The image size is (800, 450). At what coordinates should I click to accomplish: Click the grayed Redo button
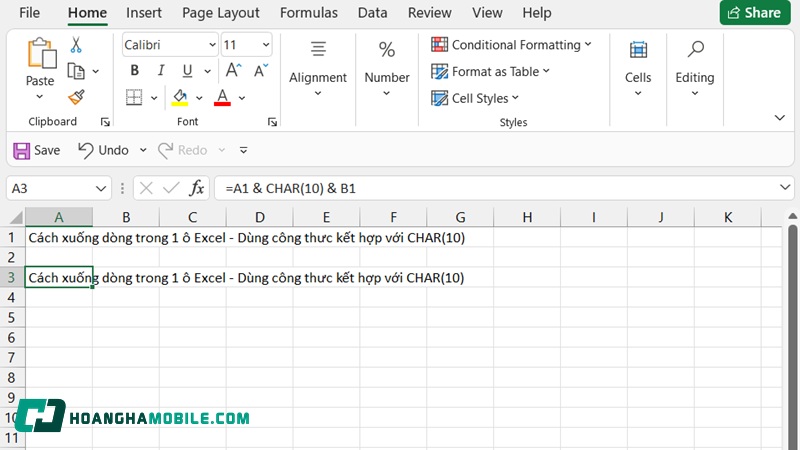click(x=183, y=151)
